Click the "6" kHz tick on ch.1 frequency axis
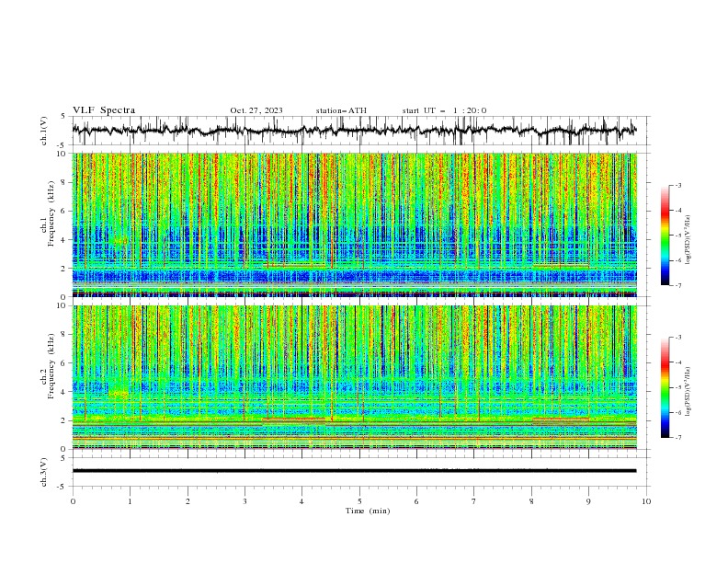728x563 pixels. coord(64,212)
